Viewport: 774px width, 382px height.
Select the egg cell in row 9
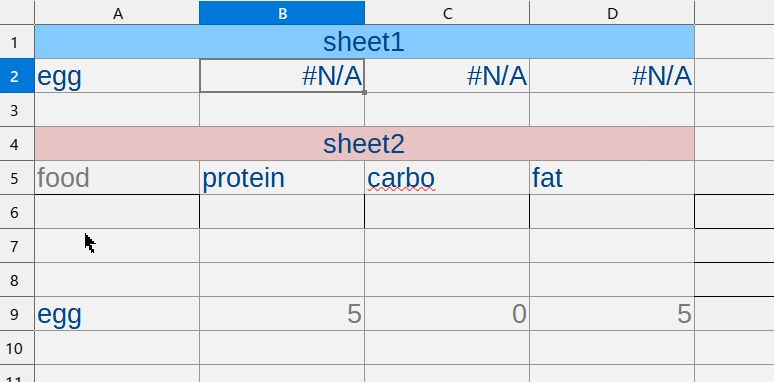[x=117, y=314]
